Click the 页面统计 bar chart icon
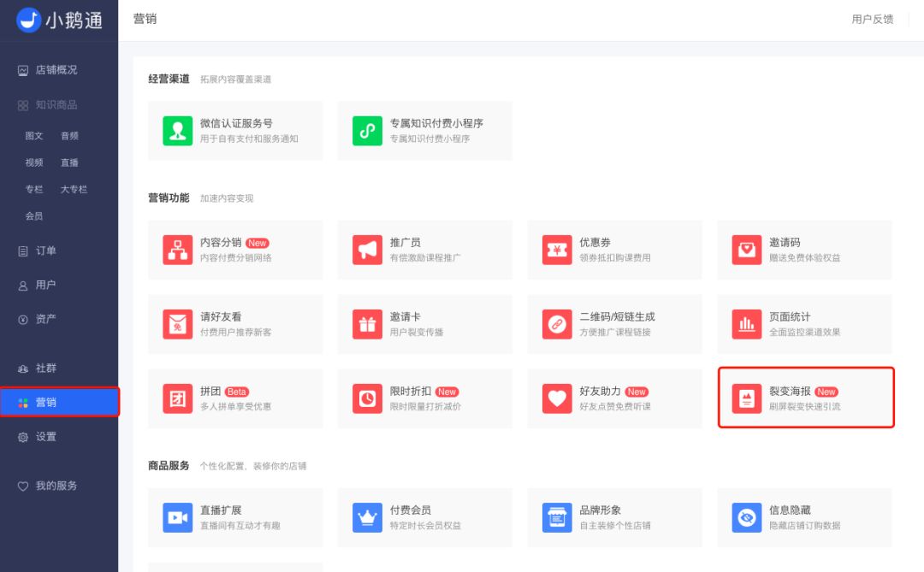The height and width of the screenshot is (572, 924). (x=747, y=324)
